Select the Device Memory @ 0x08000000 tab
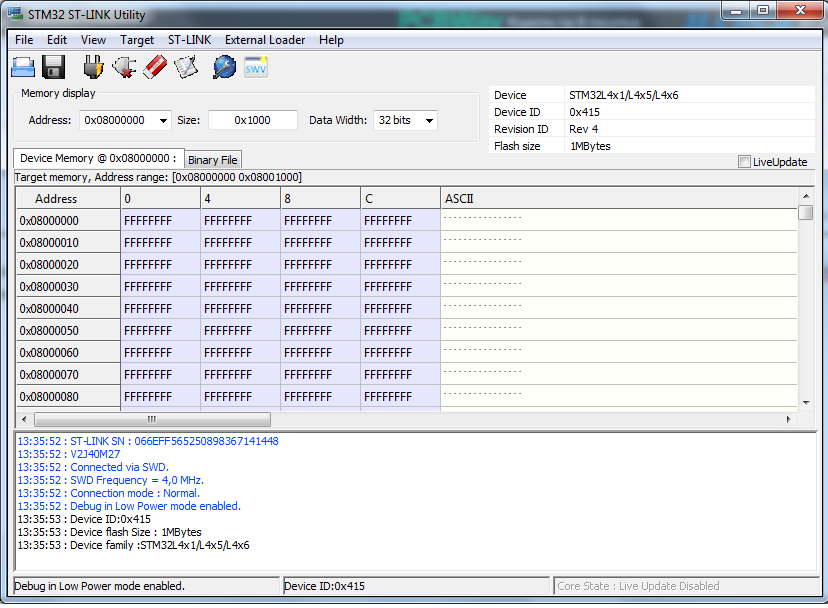 (x=98, y=158)
